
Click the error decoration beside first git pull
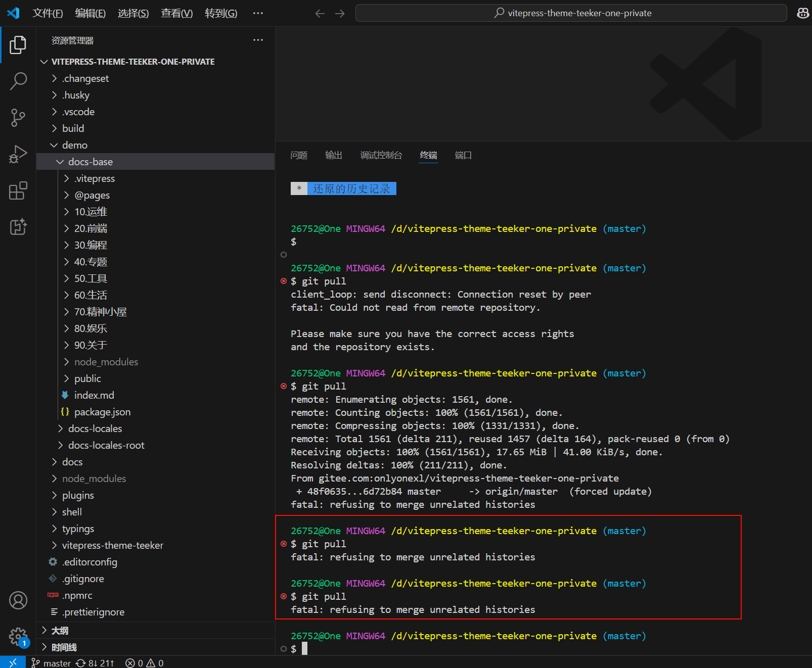284,281
